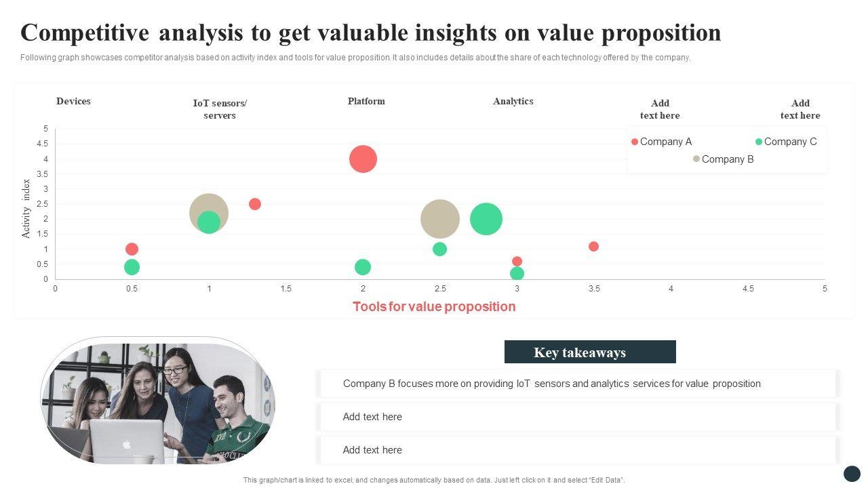
Task: Select the team photo with laptop
Action: (157, 401)
